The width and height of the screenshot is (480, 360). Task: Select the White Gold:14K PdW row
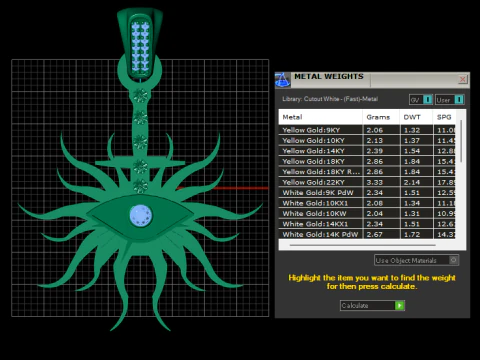coord(367,234)
